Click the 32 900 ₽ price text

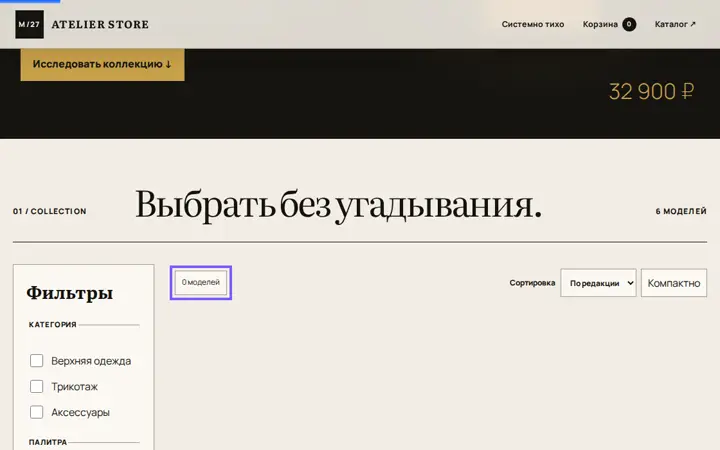(x=651, y=91)
